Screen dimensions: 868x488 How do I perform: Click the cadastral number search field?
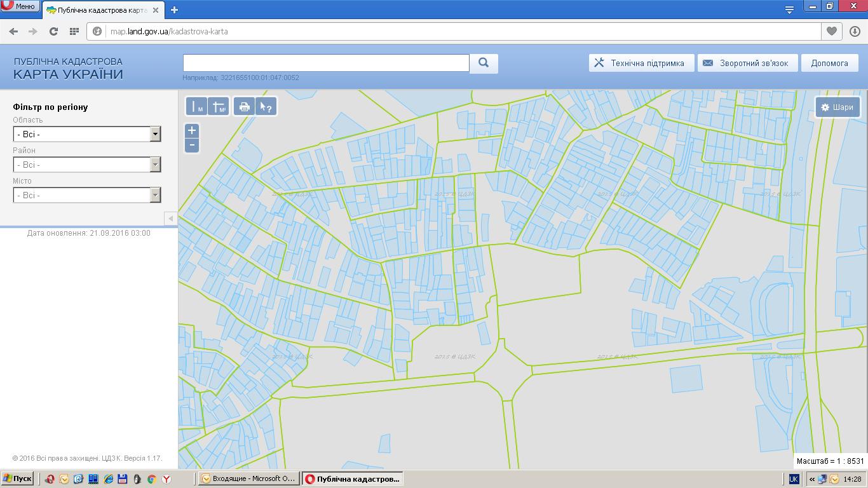click(x=326, y=63)
